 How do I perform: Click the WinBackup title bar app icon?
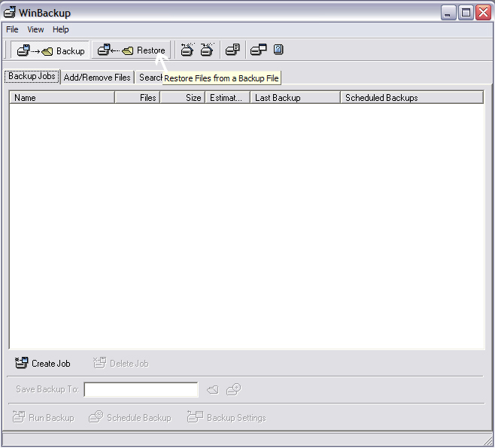coord(10,13)
